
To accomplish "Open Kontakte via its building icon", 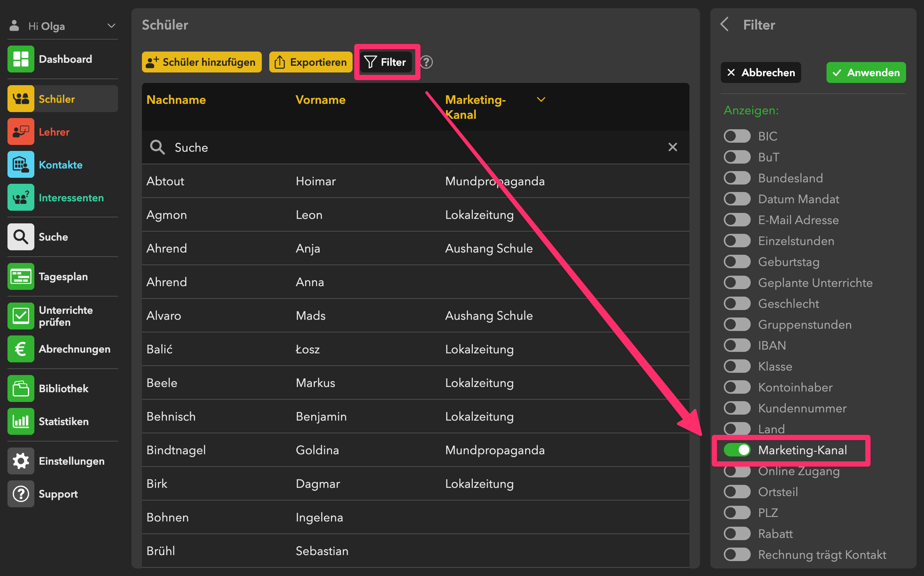I will click(21, 165).
